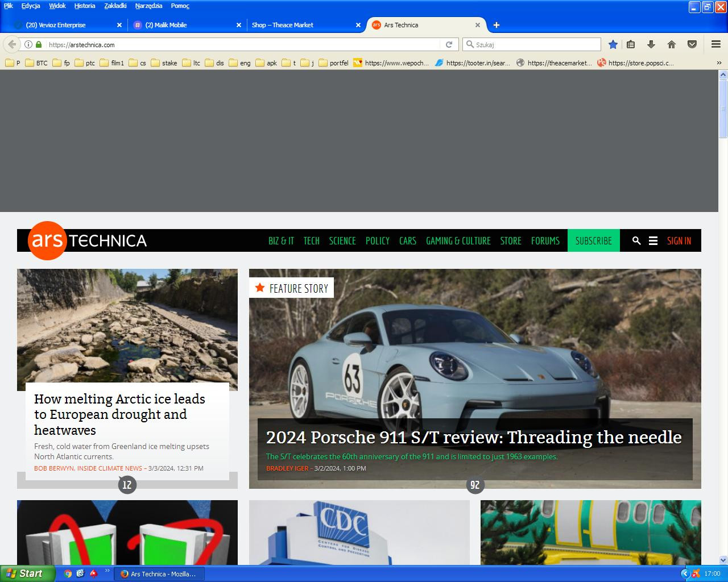Open the Historia menu
Screen dimensions: 728x582
click(x=85, y=6)
